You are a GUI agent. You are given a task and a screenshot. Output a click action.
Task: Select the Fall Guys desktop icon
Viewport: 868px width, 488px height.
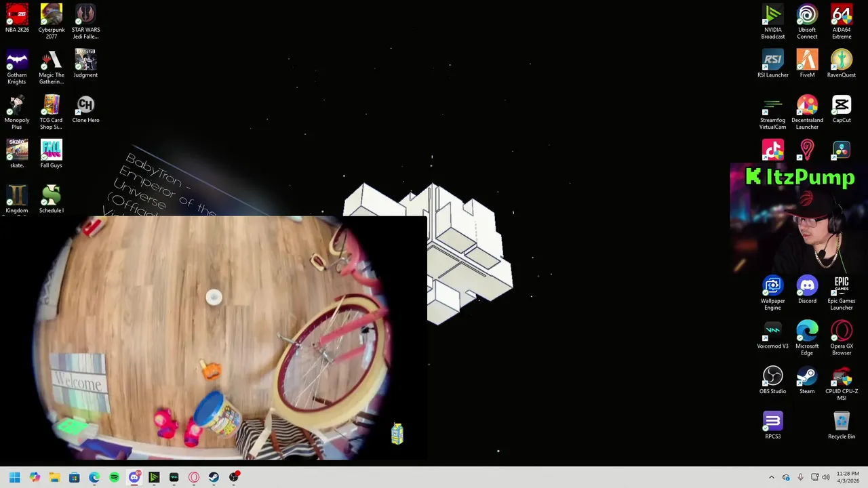[52, 154]
